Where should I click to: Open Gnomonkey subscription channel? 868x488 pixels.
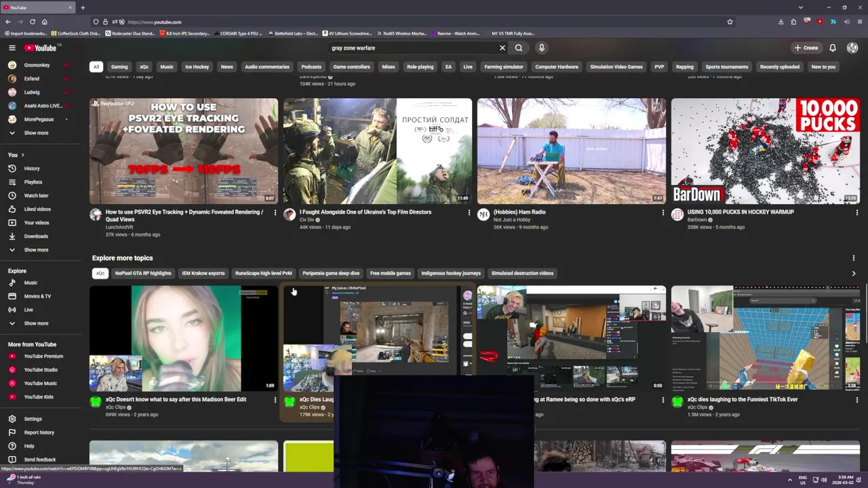(37, 65)
